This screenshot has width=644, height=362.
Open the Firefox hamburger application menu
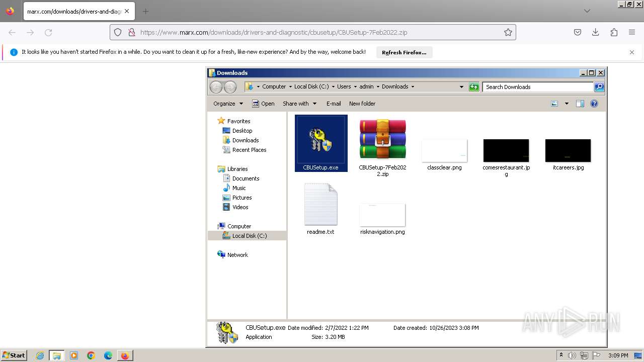(632, 32)
